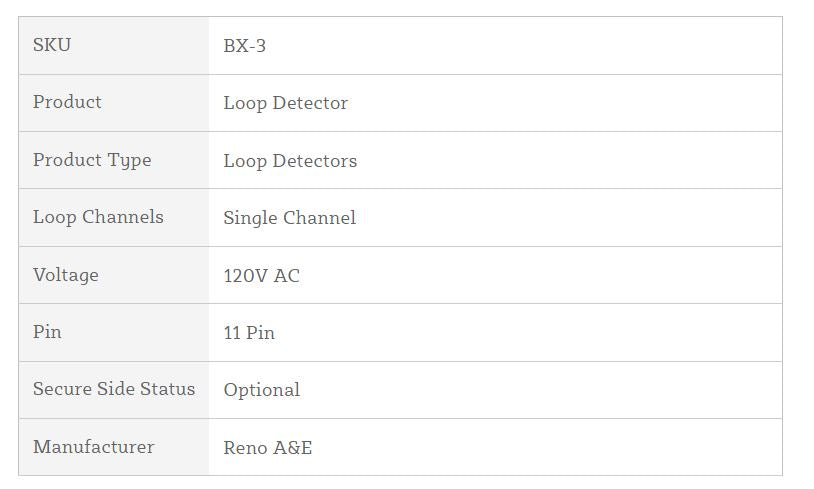Click the 120V AC value
The width and height of the screenshot is (814, 489).
[262, 276]
